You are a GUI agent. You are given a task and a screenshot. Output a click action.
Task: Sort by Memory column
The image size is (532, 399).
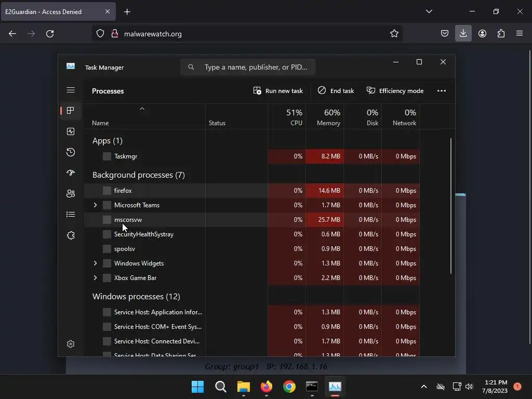point(325,117)
